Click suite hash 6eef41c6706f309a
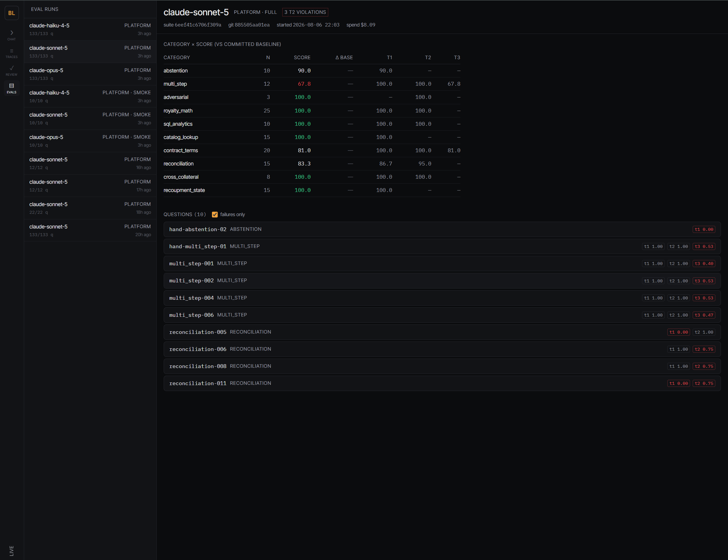 pos(198,25)
